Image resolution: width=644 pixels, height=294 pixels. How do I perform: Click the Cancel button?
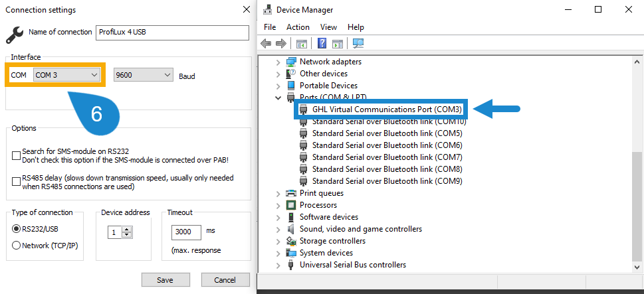[225, 280]
